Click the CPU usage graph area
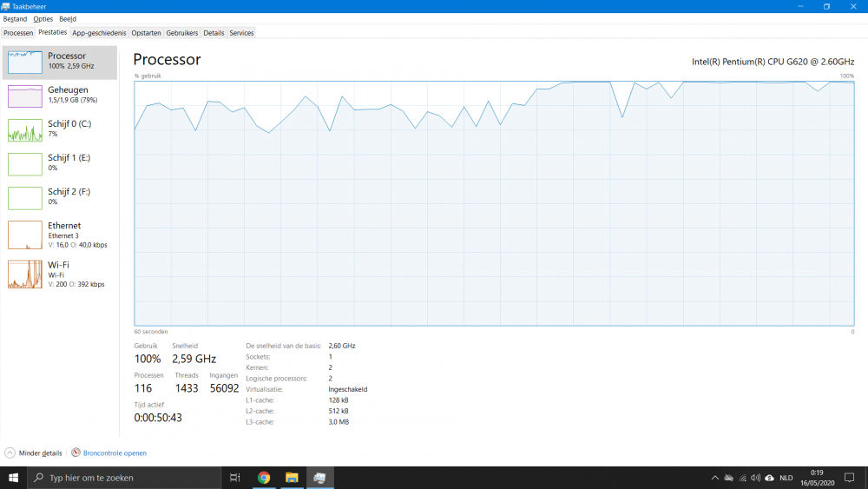 point(494,204)
